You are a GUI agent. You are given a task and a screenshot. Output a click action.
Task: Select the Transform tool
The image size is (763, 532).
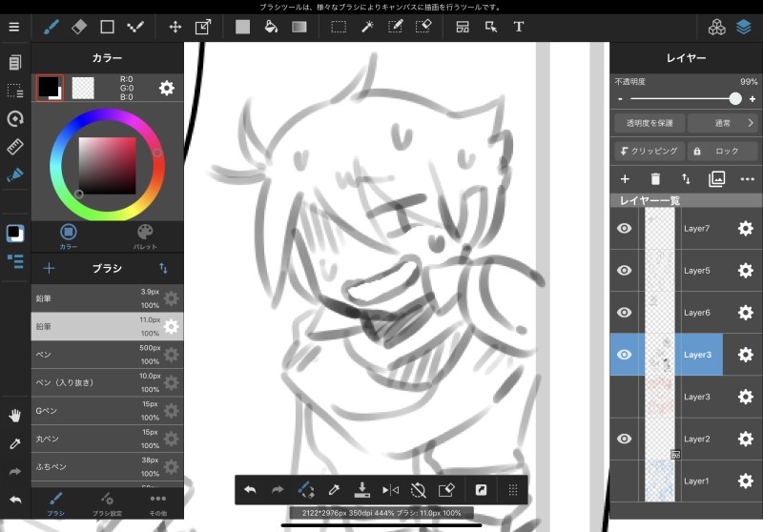pos(203,27)
